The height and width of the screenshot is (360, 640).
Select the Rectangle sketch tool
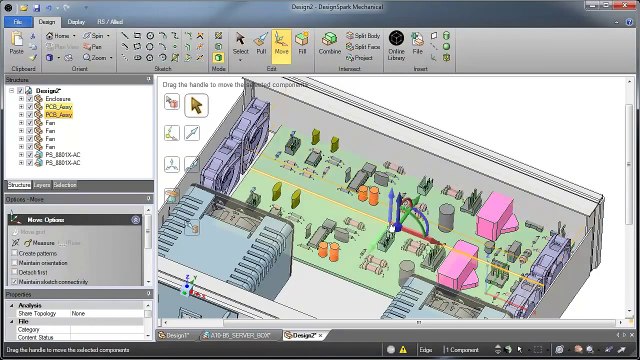(137, 36)
